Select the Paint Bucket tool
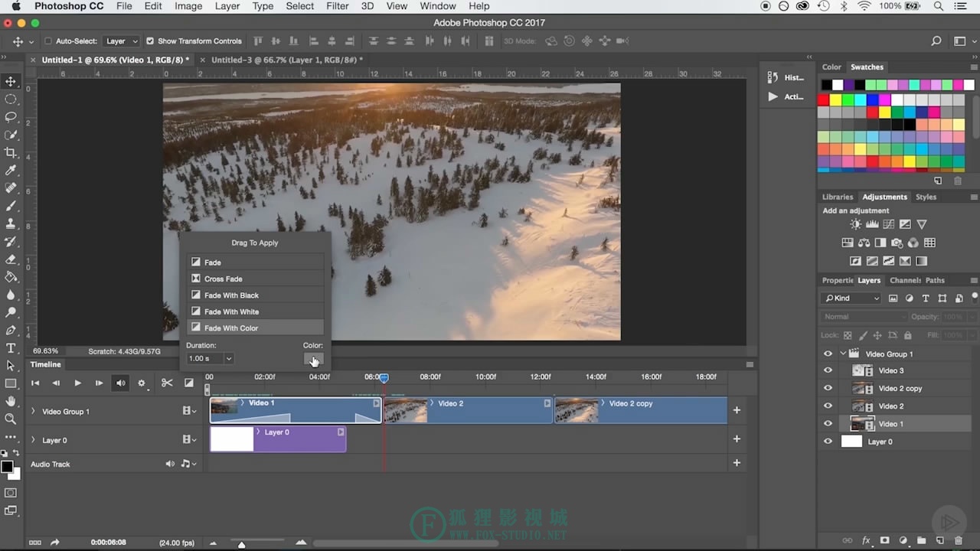This screenshot has width=980, height=551. coord(11,276)
